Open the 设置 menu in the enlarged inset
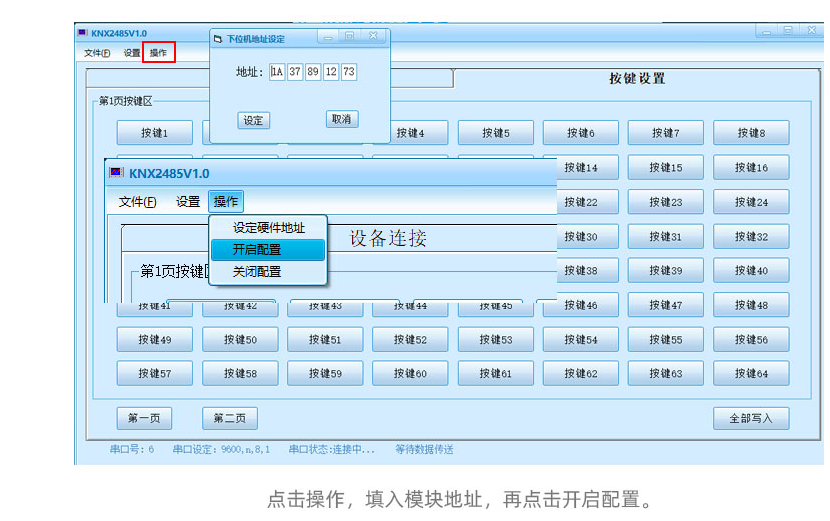The width and height of the screenshot is (830, 521). pyautogui.click(x=188, y=201)
